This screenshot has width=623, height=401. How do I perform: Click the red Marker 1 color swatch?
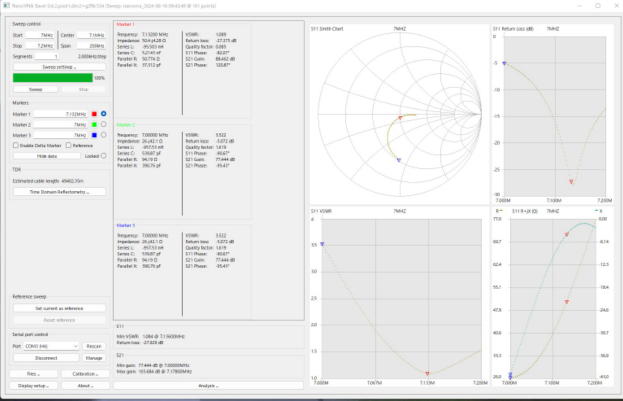(x=93, y=114)
